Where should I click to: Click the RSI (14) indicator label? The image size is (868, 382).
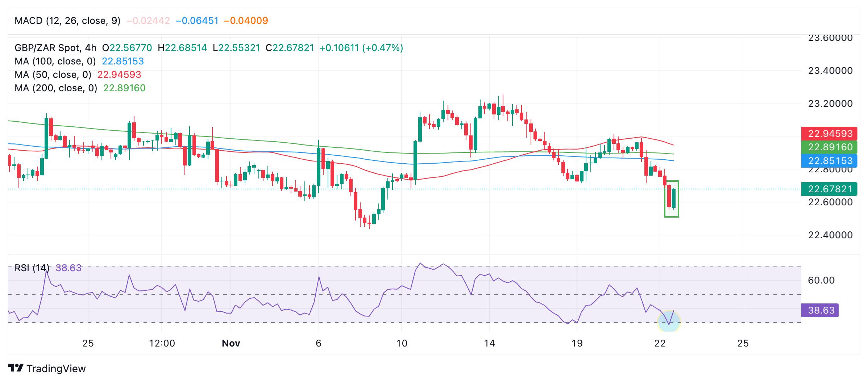coord(32,268)
